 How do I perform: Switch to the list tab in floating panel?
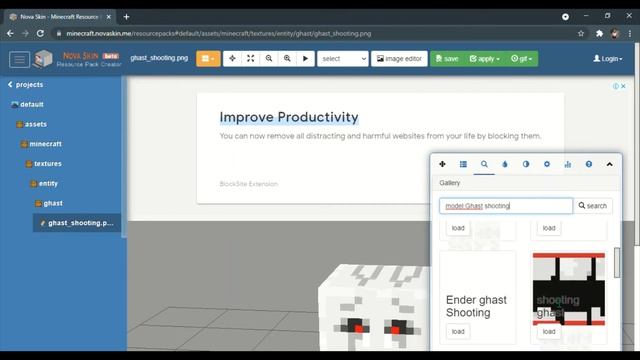point(463,164)
